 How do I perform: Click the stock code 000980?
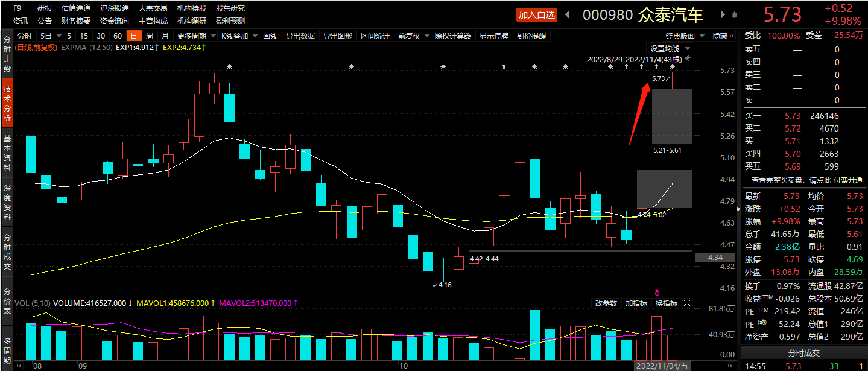coord(607,15)
